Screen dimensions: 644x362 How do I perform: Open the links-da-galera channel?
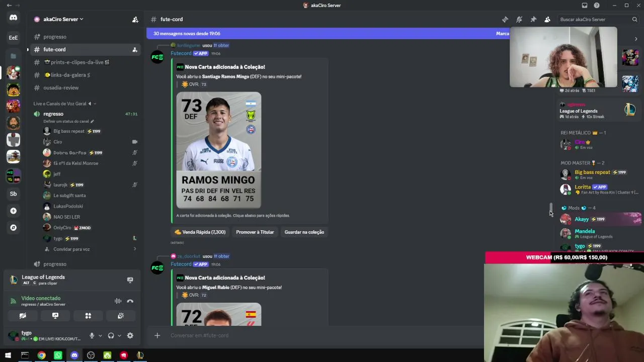[84, 75]
